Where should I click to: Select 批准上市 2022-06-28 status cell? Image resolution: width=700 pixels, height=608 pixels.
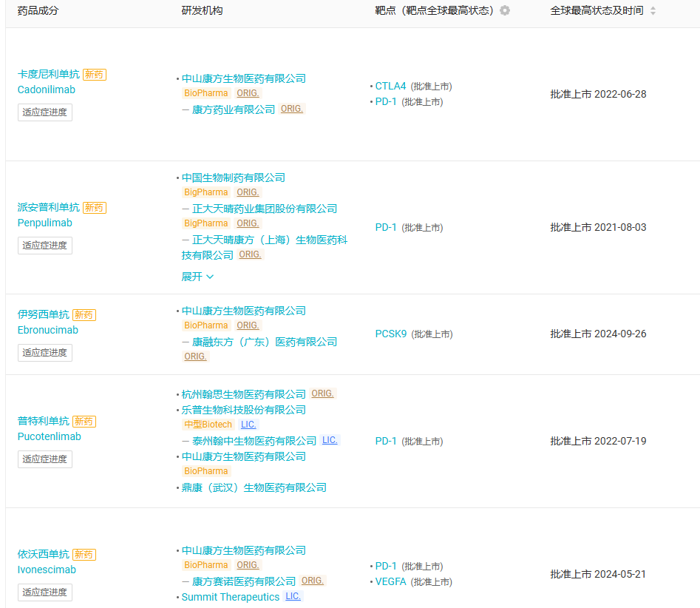coord(598,94)
